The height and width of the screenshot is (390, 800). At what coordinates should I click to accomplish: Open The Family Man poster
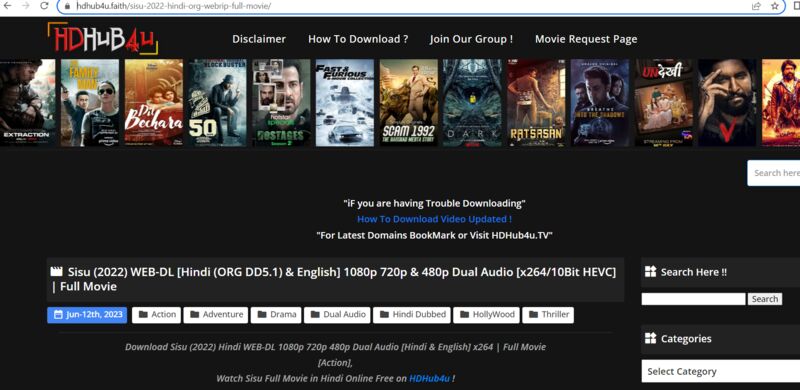[x=90, y=103]
